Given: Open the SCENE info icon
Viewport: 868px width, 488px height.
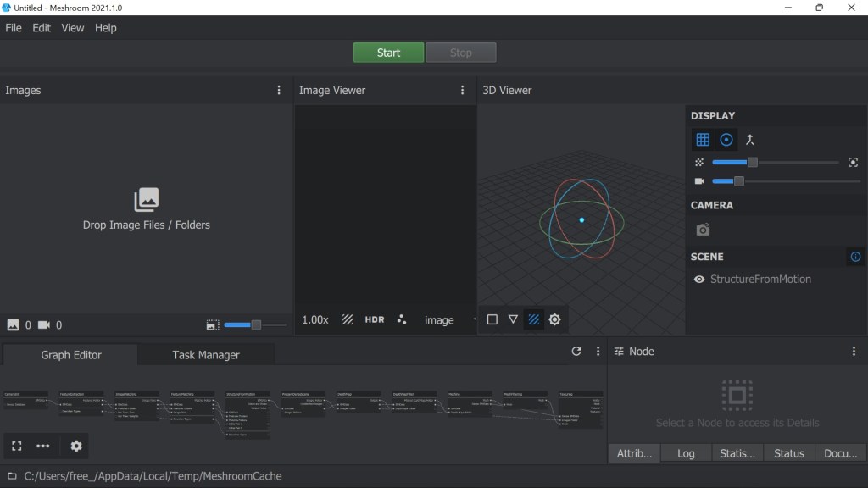Looking at the screenshot, I should point(854,257).
